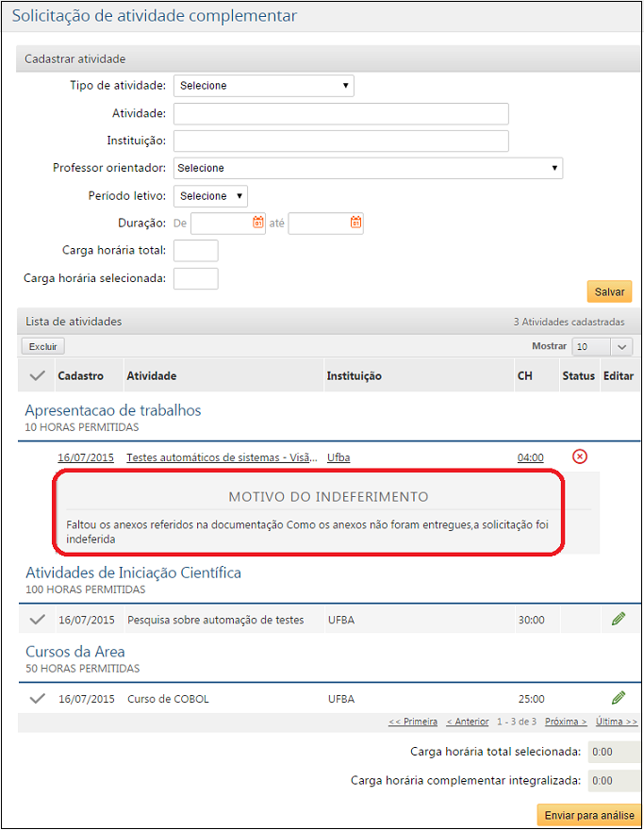
Task: Open the calendar picker for the end date
Action: coord(355,223)
